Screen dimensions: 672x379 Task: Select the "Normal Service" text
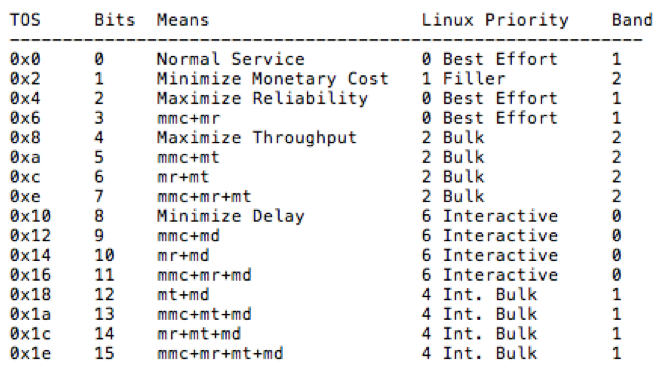pyautogui.click(x=231, y=59)
